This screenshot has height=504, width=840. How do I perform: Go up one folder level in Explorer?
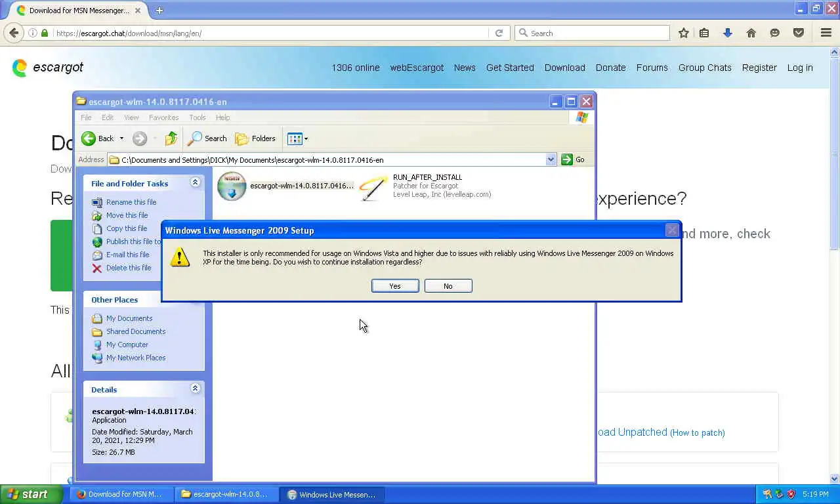point(171,138)
